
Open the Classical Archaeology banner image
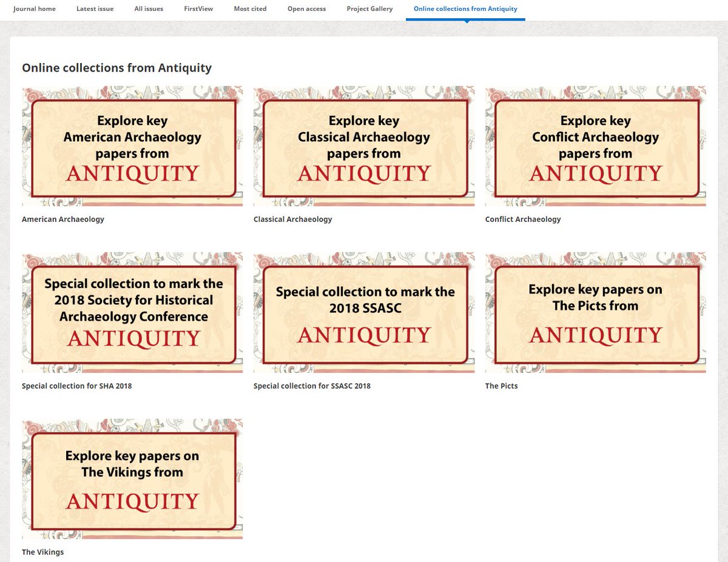(x=364, y=146)
